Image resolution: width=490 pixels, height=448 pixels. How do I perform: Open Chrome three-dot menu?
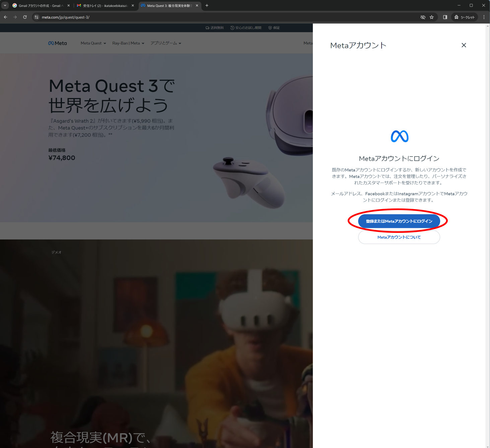(x=484, y=17)
